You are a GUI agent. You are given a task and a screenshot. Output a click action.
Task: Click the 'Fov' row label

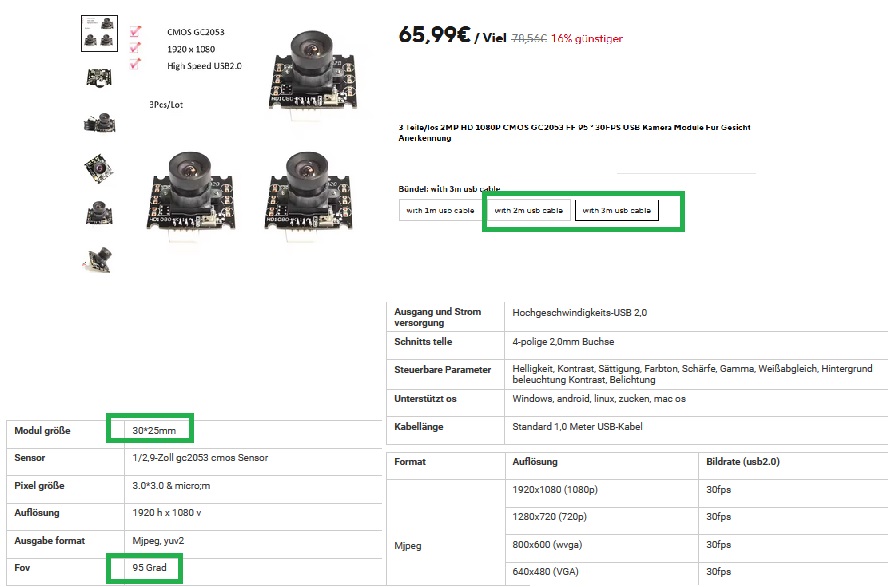pos(22,568)
